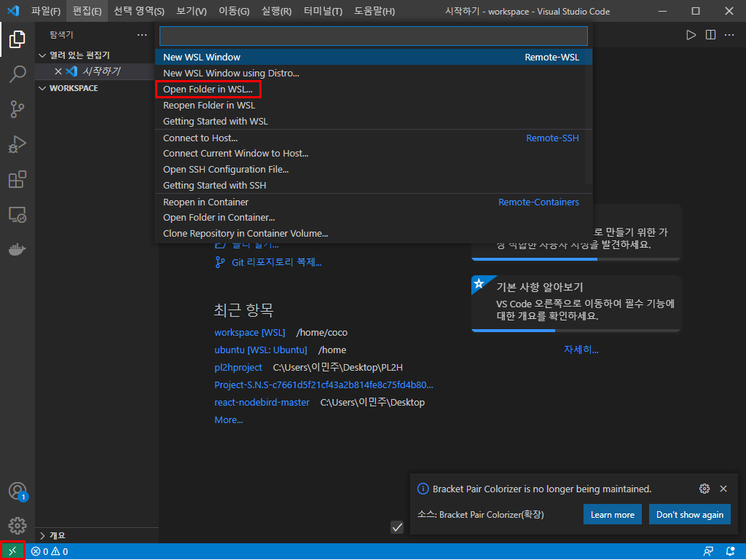Viewport: 746px width, 560px height.
Task: Open Run and Debug view icon
Action: (x=17, y=144)
